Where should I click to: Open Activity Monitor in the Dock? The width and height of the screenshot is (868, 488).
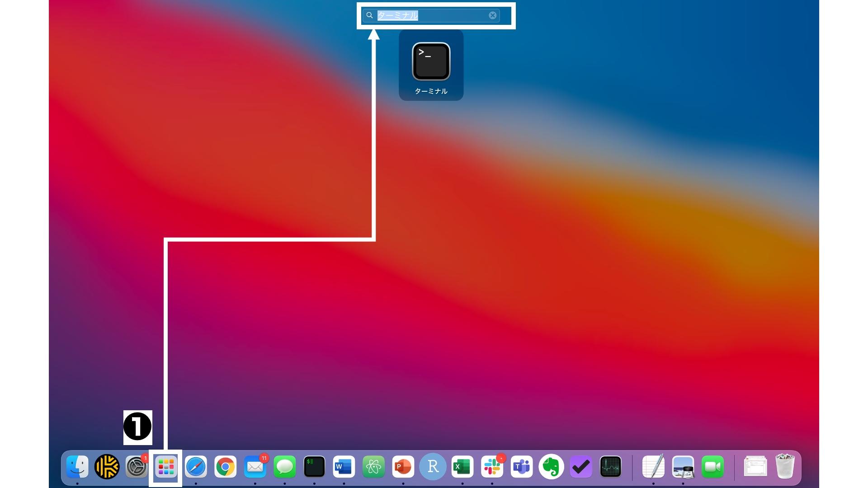point(610,467)
